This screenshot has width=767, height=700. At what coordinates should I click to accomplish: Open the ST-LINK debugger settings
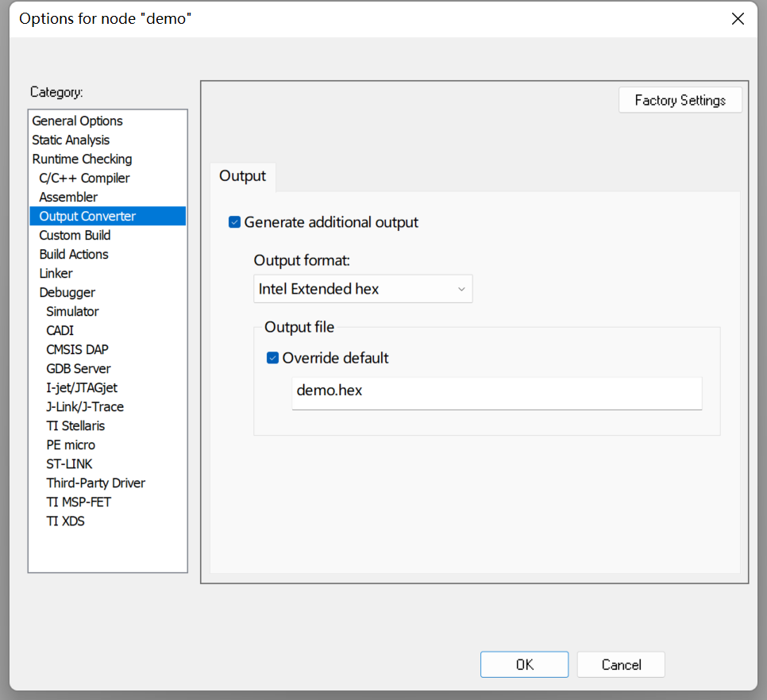(69, 464)
